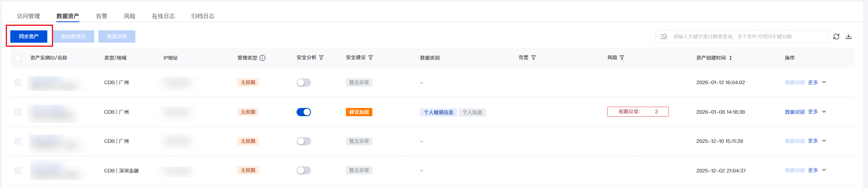Expand 更多 menu for 2026-01-08 row
Viewport: 868px width, 188px height.
click(x=817, y=112)
